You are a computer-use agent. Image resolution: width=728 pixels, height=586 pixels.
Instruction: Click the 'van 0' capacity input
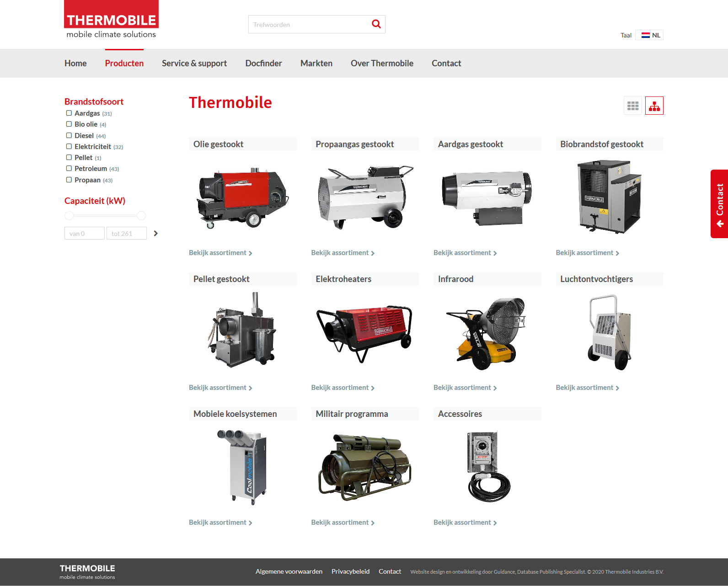tap(85, 233)
